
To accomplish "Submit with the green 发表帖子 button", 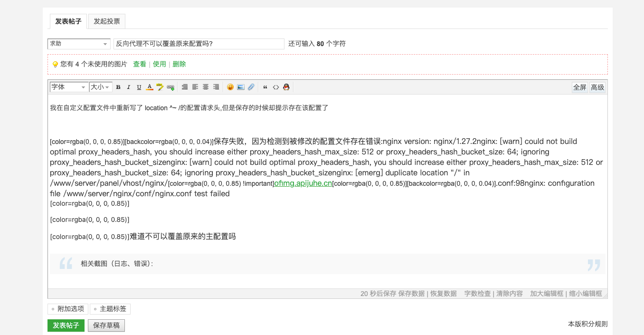I will [x=66, y=325].
